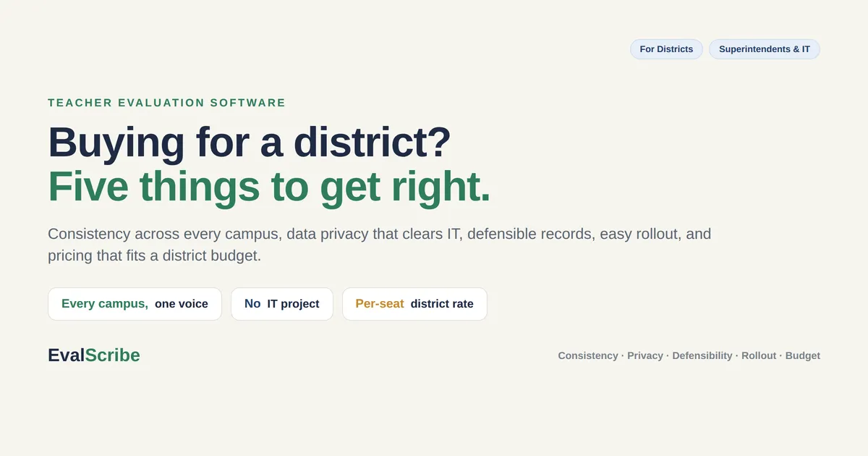
Task: Select 'Five things to get right.' heading
Action: [269, 186]
